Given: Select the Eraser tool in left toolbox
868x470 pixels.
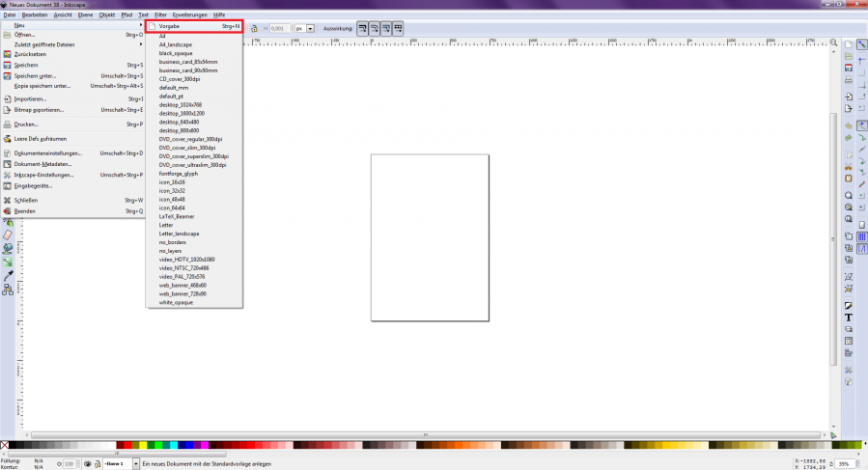Looking at the screenshot, I should (x=8, y=235).
